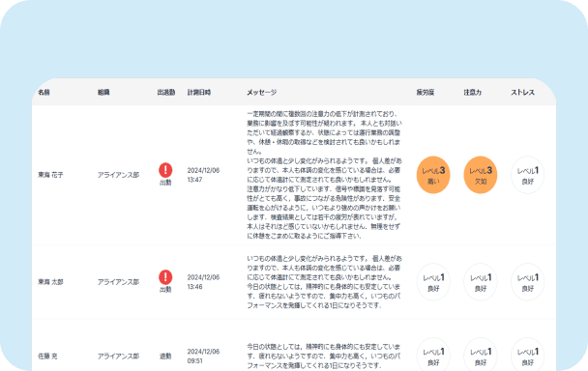
Task: Click the 出勤 label in 東海 花子's row
Action: pos(165,183)
